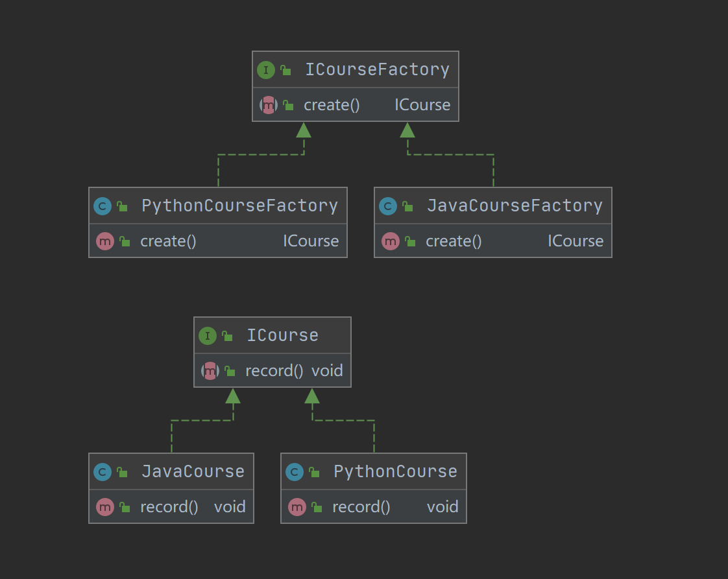Click the JavaCourse class icon

pos(103,472)
